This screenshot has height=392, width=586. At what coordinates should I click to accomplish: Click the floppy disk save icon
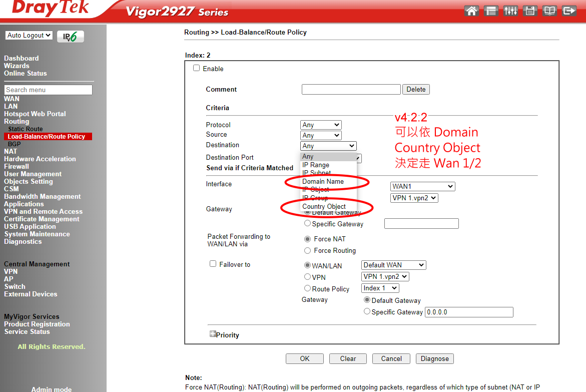(x=530, y=11)
